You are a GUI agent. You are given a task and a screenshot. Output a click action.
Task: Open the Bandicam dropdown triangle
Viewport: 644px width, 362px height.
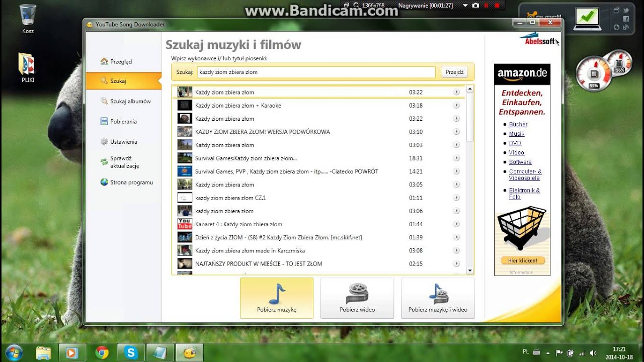pyautogui.click(x=464, y=6)
